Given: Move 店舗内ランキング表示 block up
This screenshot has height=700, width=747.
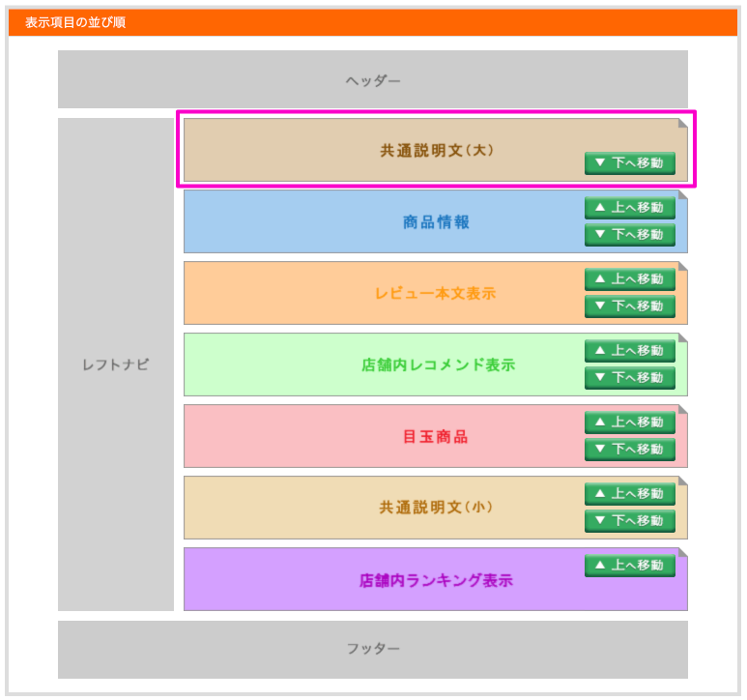Looking at the screenshot, I should (x=629, y=566).
